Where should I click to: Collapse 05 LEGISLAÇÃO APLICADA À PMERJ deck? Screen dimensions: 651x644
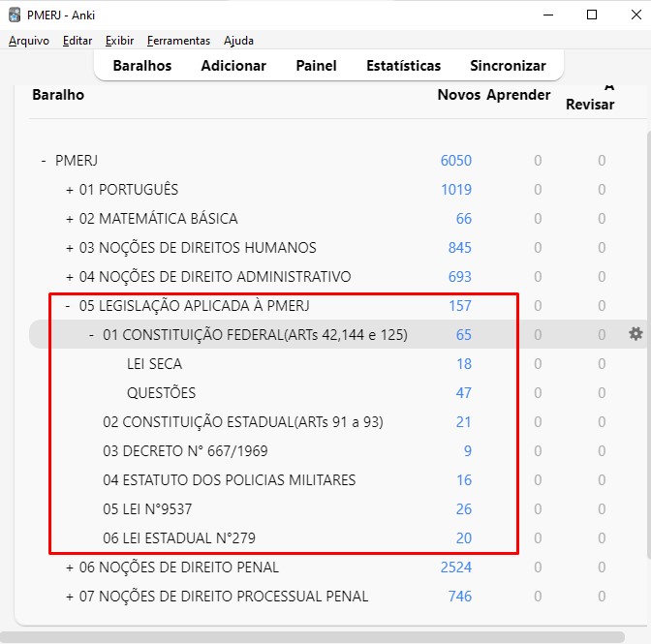click(x=68, y=306)
